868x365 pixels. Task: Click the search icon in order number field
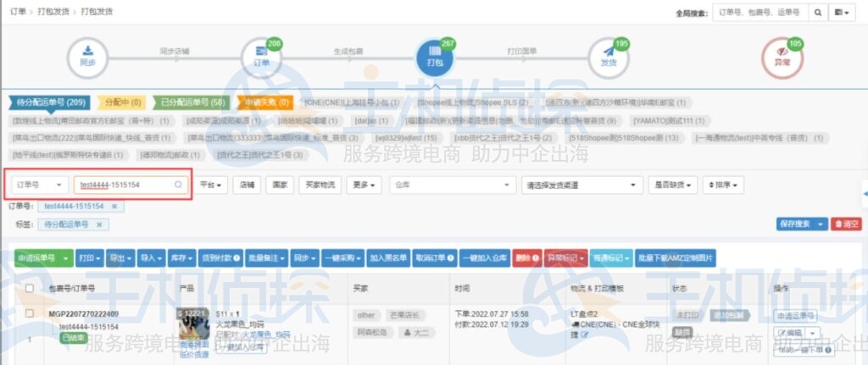click(x=178, y=185)
